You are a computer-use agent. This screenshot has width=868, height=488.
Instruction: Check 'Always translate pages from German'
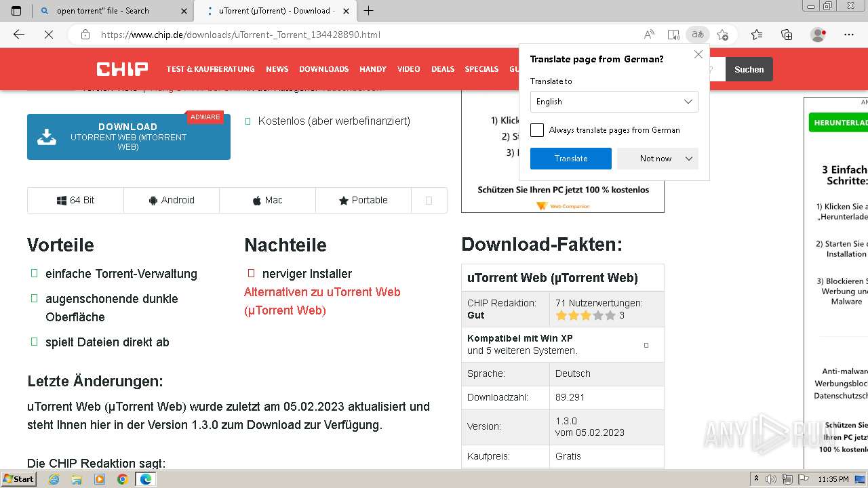pyautogui.click(x=537, y=130)
